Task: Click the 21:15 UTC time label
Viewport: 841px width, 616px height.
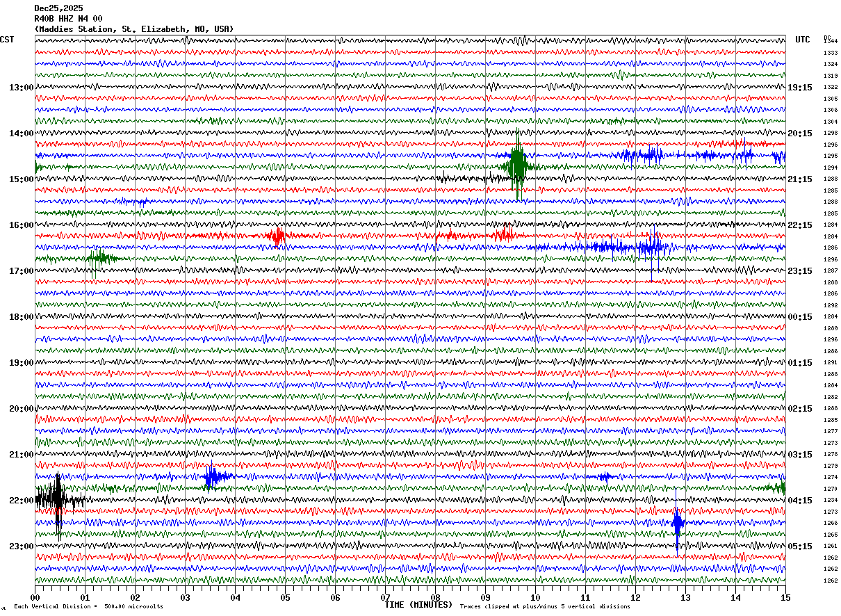Action: pos(800,179)
